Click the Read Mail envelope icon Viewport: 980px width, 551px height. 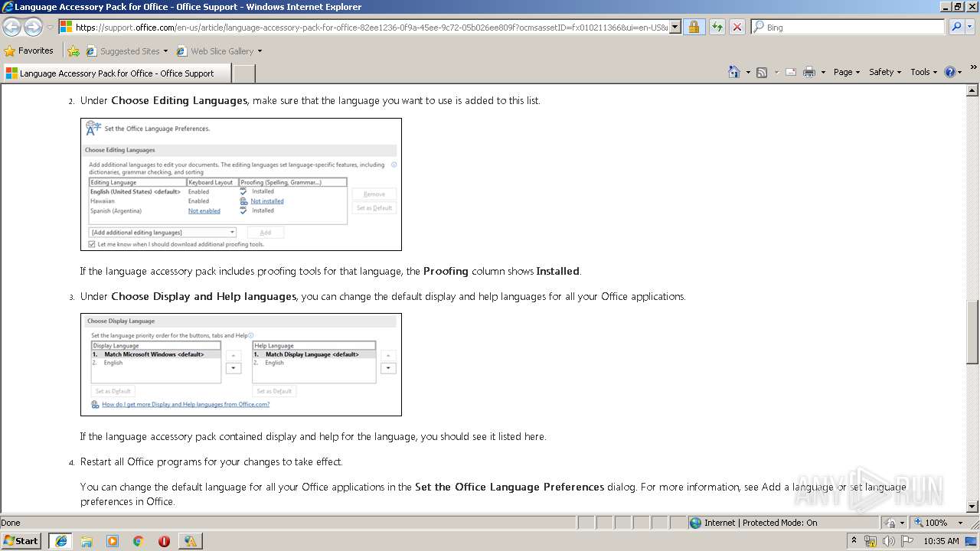[x=790, y=72]
